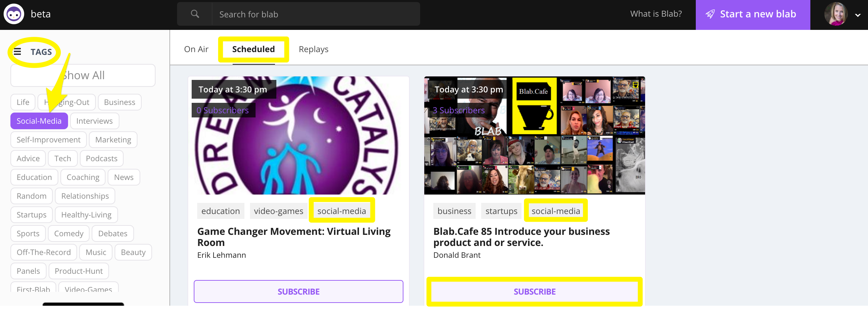Open the What is Blab? link
This screenshot has height=321, width=868.
(656, 14)
